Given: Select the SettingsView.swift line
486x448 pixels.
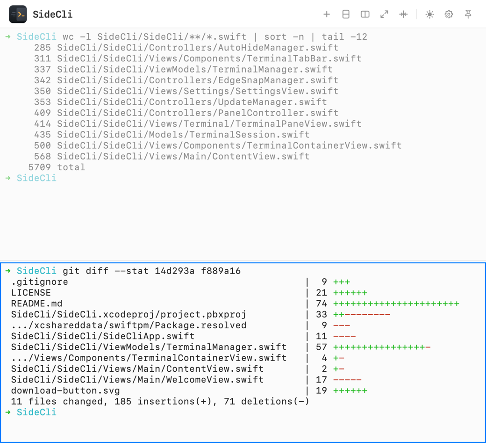Looking at the screenshot, I should (x=186, y=91).
